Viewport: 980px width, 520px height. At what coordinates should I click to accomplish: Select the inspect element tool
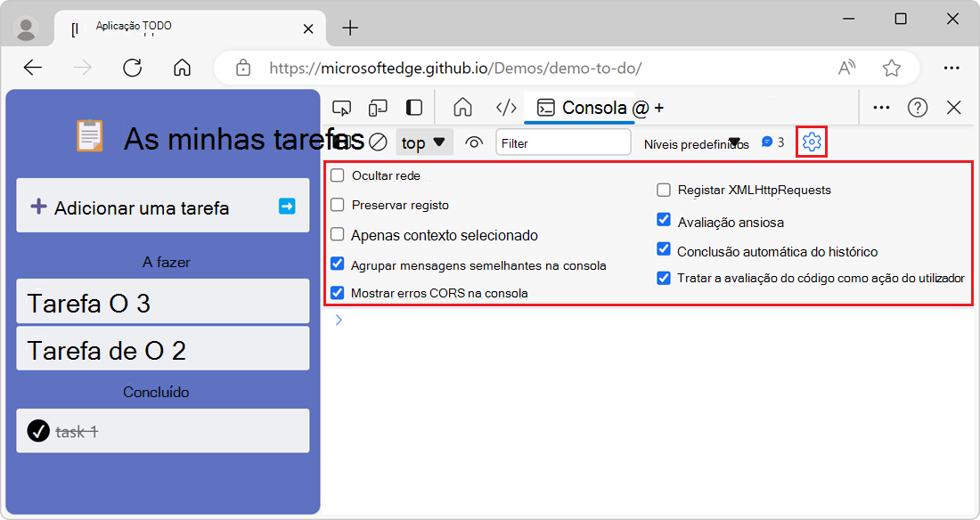341,107
